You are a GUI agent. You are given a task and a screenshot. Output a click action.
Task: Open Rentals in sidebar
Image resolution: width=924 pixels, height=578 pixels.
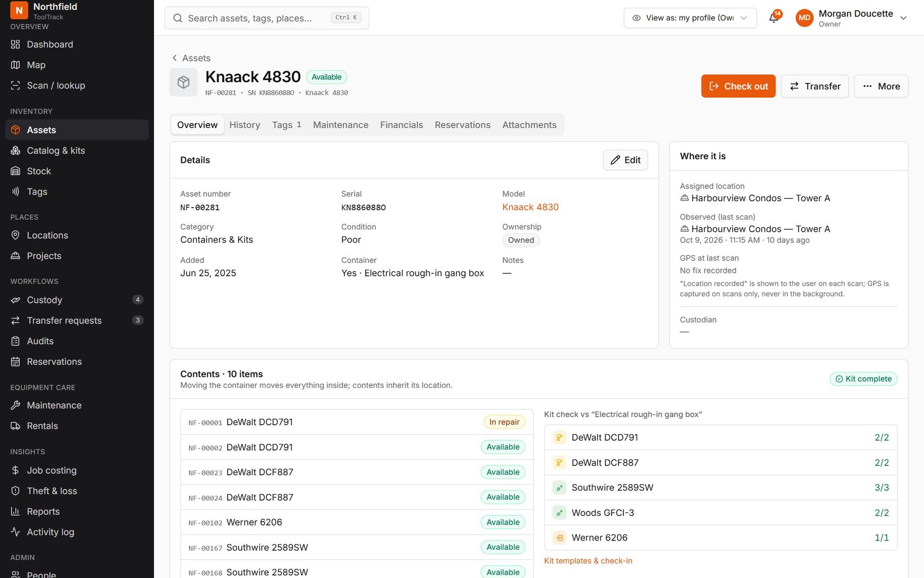77,426
